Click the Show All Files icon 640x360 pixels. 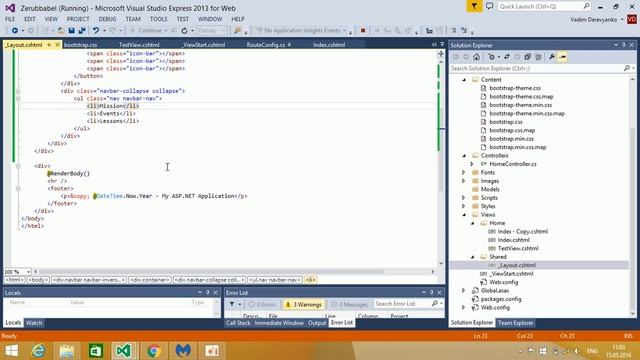[538, 57]
